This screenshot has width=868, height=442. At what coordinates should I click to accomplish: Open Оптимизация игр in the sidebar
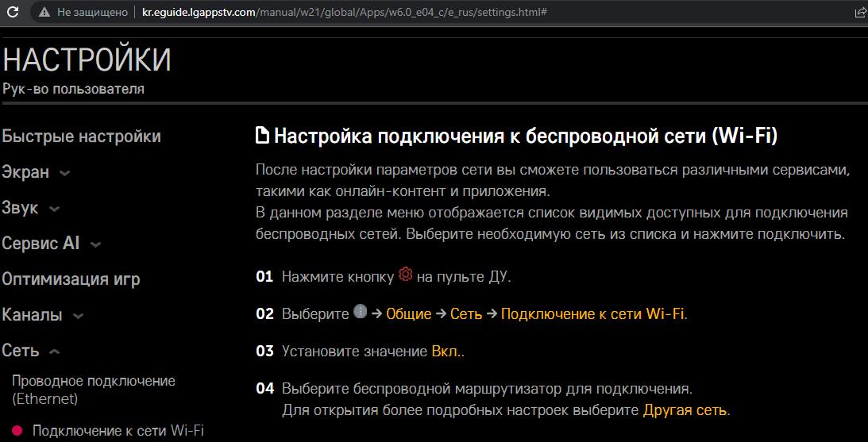pos(71,279)
